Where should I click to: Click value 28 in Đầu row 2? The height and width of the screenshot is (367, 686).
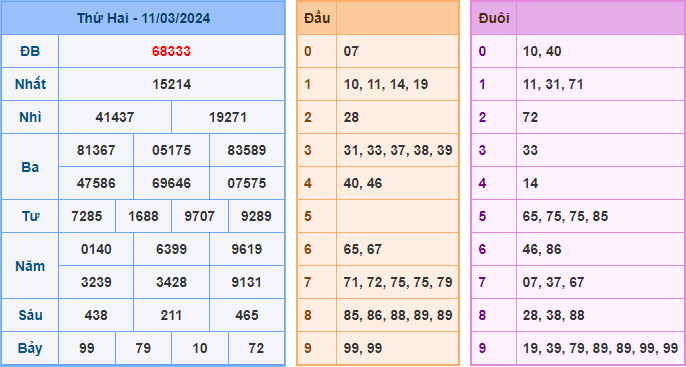point(351,117)
